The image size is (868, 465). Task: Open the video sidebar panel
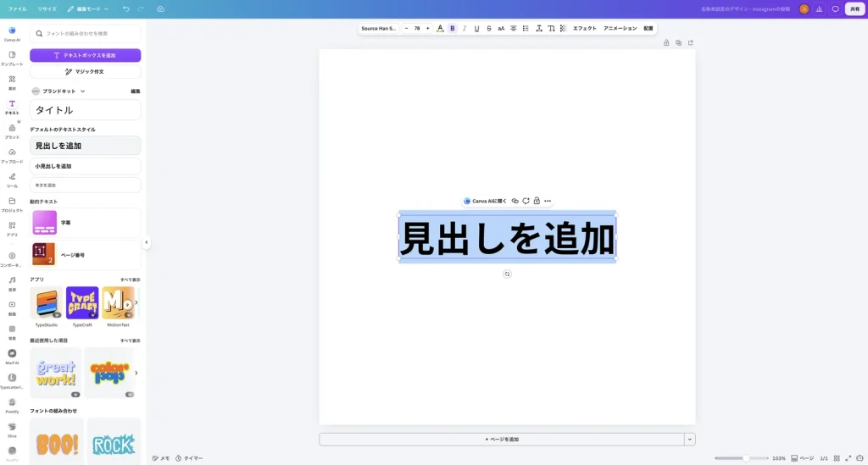[12, 307]
